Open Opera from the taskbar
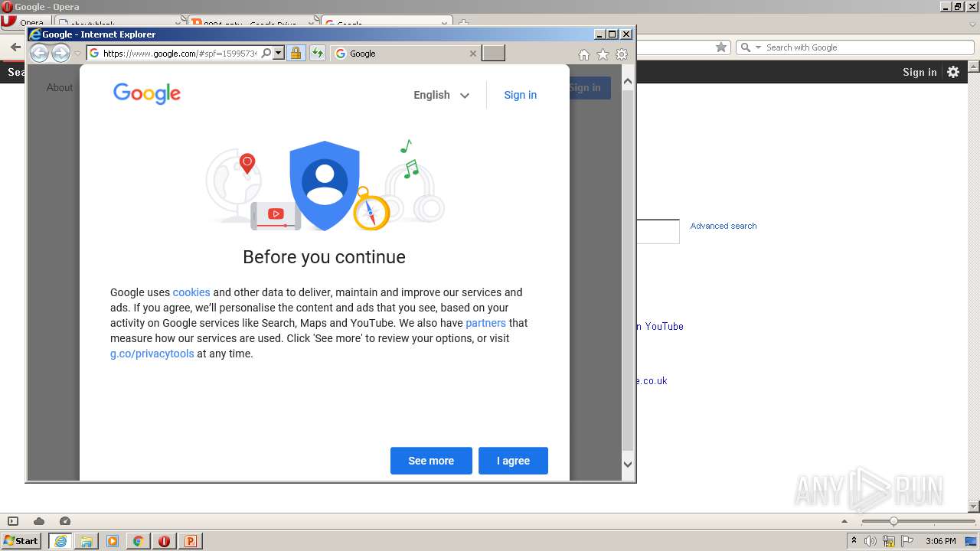The height and width of the screenshot is (551, 980). pyautogui.click(x=164, y=541)
